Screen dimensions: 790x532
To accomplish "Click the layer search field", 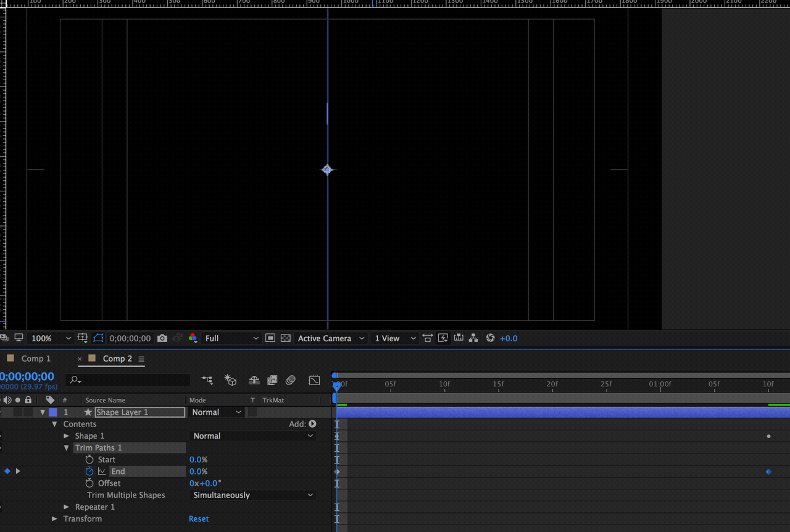I will tap(128, 380).
